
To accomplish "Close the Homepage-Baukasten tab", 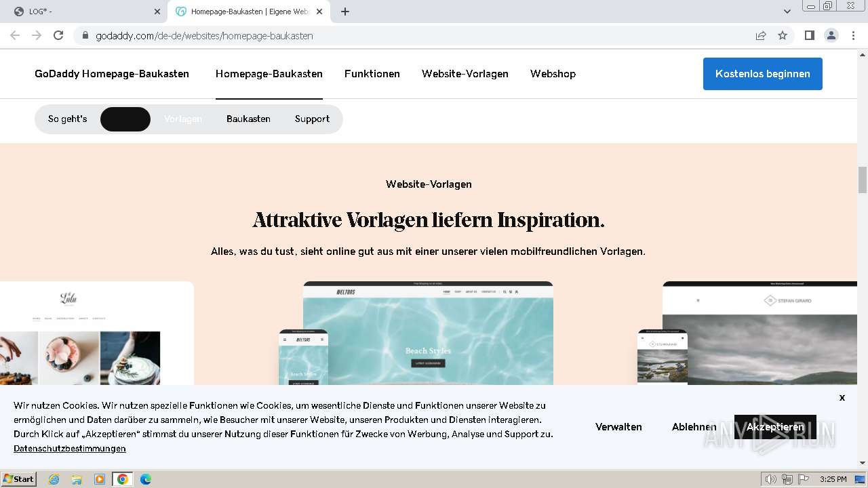I will pos(319,12).
